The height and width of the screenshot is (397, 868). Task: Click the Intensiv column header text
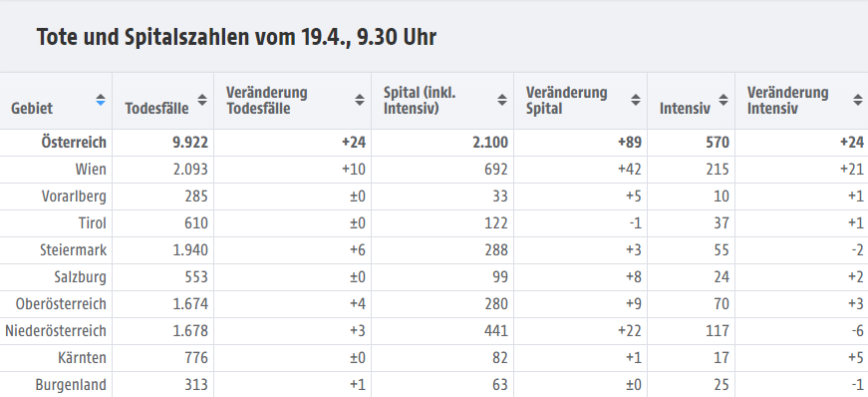click(685, 108)
